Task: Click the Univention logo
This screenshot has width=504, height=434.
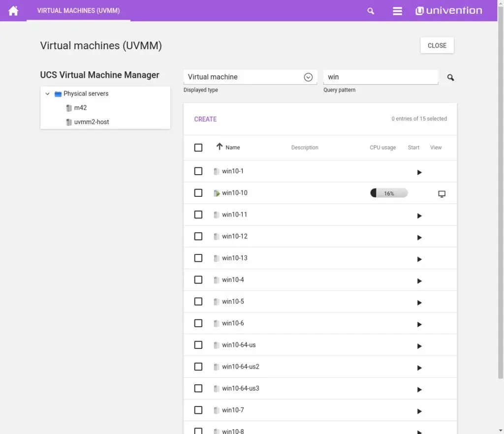Action: pyautogui.click(x=449, y=11)
